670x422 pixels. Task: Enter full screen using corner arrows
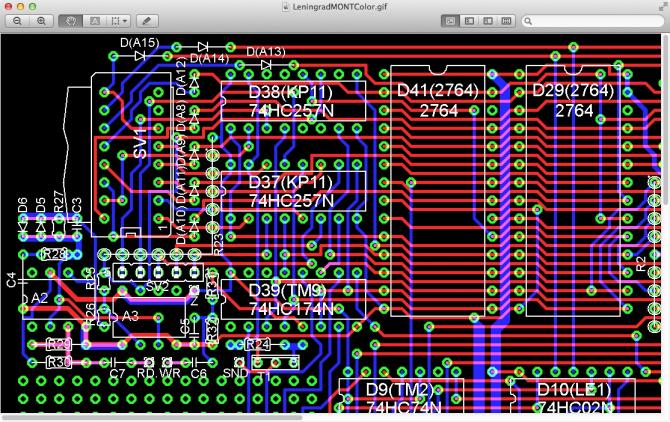pos(661,6)
